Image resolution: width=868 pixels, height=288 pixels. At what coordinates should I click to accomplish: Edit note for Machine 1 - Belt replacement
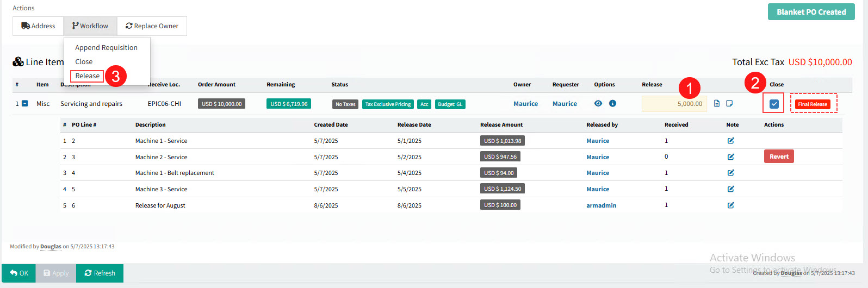pos(730,173)
